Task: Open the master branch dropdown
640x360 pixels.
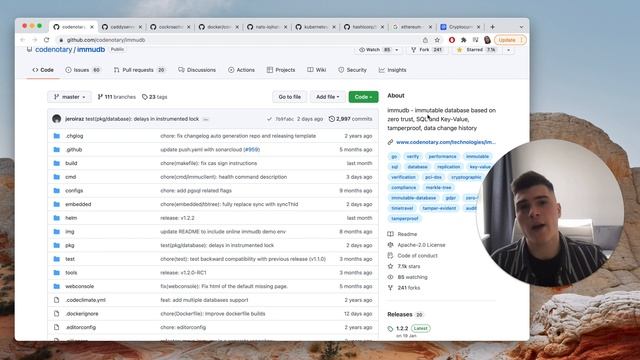Action: click(69, 97)
